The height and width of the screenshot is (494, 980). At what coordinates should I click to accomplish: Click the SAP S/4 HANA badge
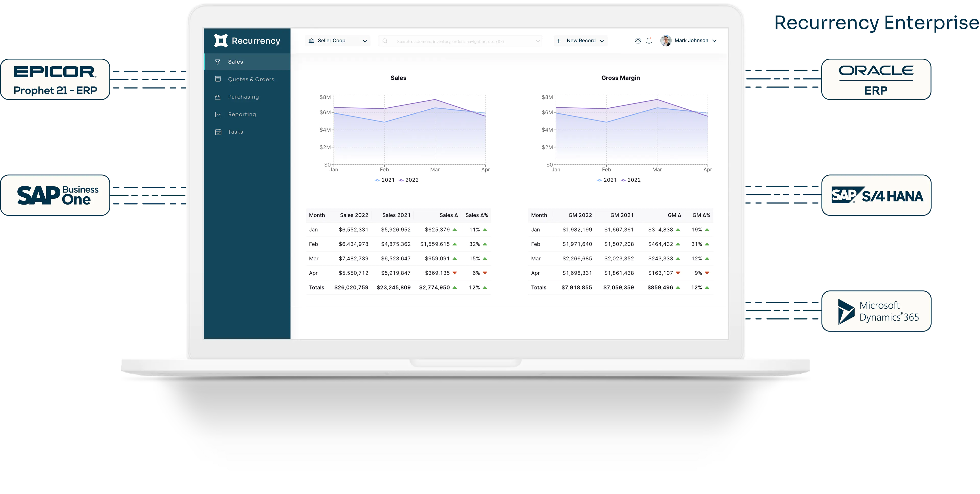876,195
